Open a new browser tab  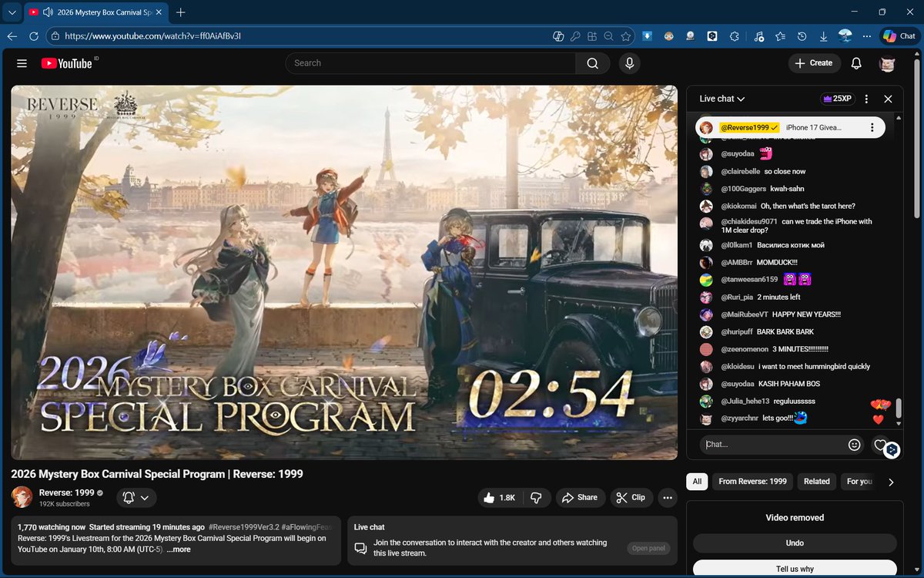pyautogui.click(x=180, y=12)
